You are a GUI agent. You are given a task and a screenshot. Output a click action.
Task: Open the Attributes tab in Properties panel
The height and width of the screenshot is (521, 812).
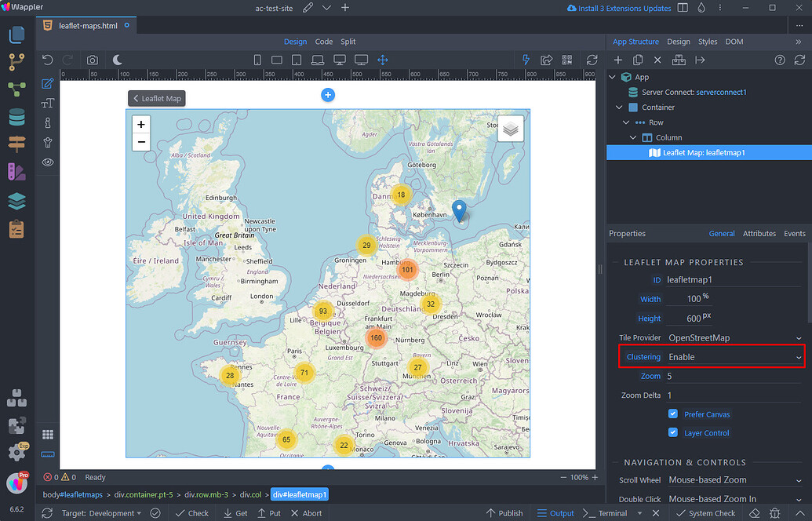(x=759, y=233)
